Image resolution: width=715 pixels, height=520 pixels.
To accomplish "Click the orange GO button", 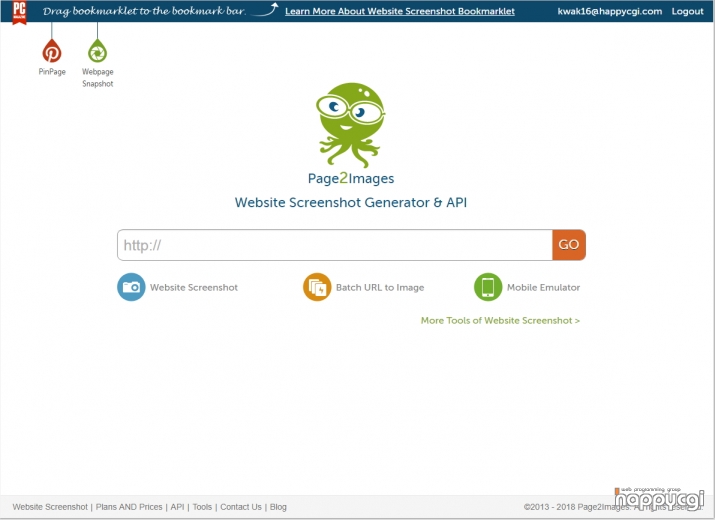I will (569, 245).
